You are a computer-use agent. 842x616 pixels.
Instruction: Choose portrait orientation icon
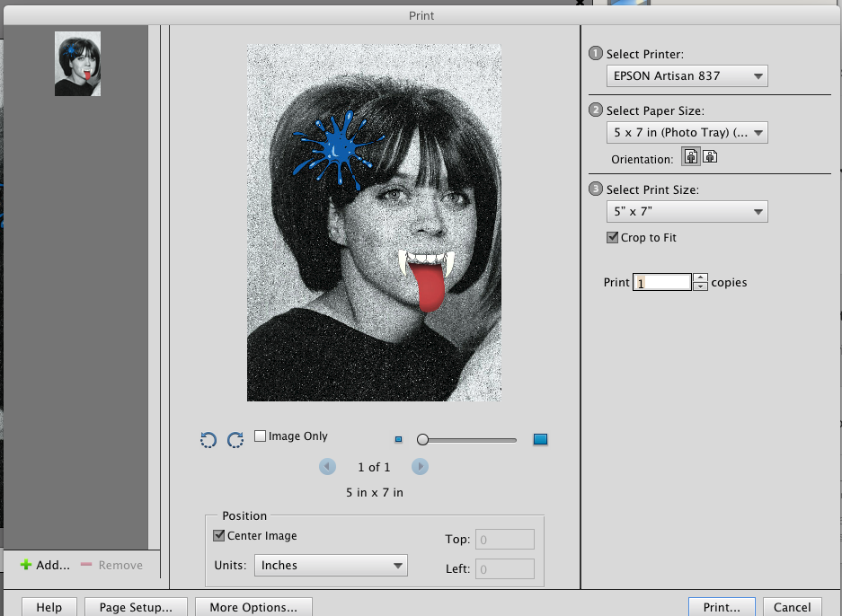[691, 156]
